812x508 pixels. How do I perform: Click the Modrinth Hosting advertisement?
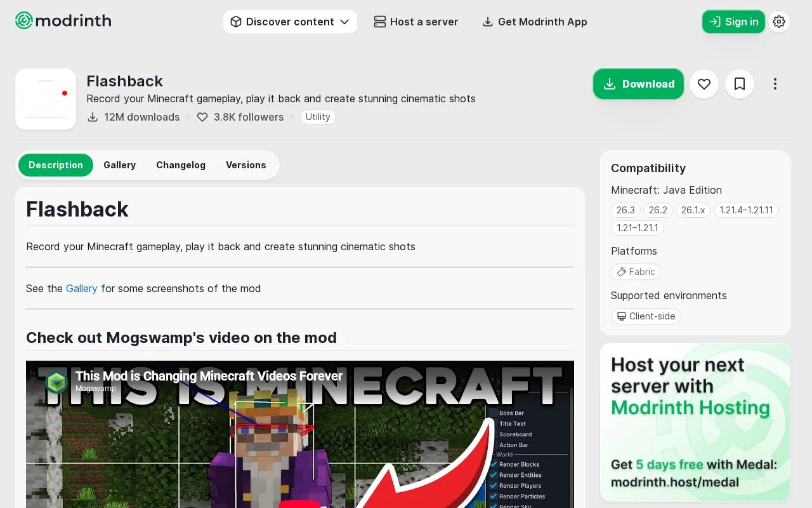[x=695, y=422]
